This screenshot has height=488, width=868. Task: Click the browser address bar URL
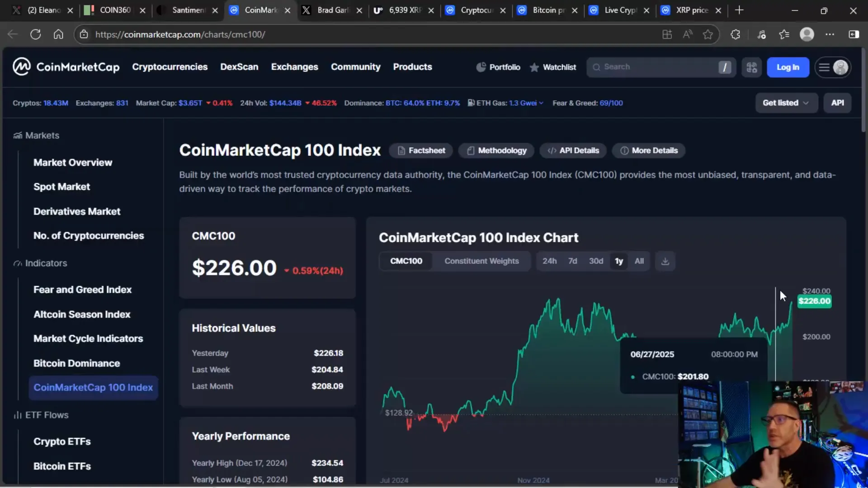click(180, 34)
